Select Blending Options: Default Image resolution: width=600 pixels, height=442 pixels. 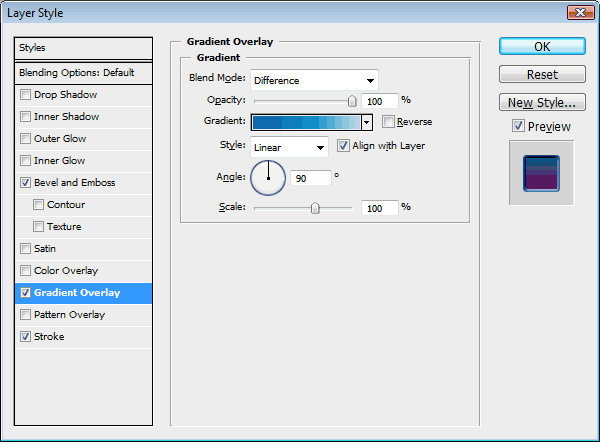tap(83, 73)
